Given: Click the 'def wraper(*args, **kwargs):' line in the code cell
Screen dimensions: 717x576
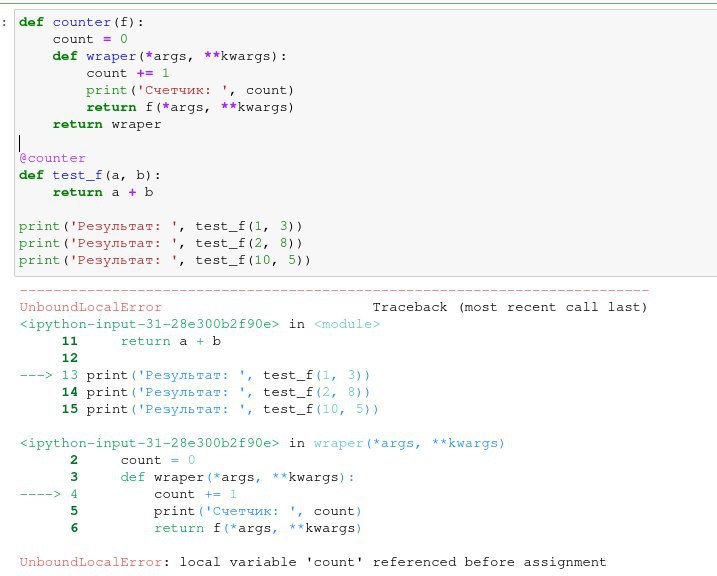Looking at the screenshot, I should click(170, 56).
